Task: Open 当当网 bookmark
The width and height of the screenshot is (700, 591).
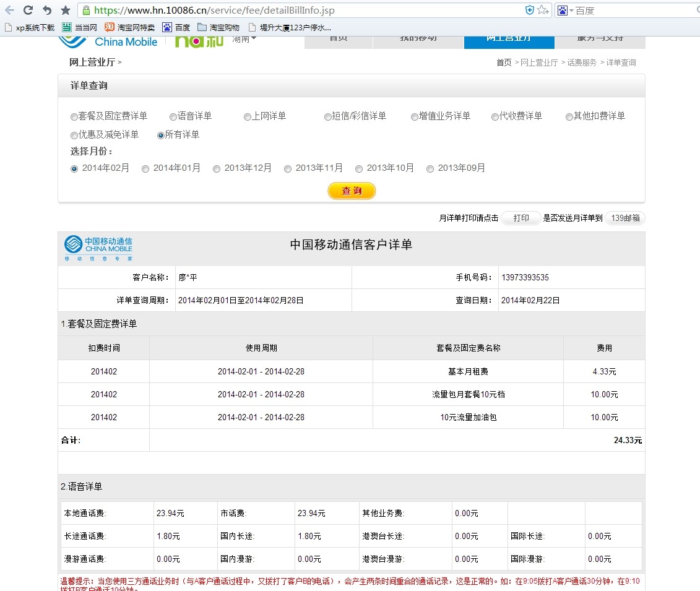Action: 80,28
